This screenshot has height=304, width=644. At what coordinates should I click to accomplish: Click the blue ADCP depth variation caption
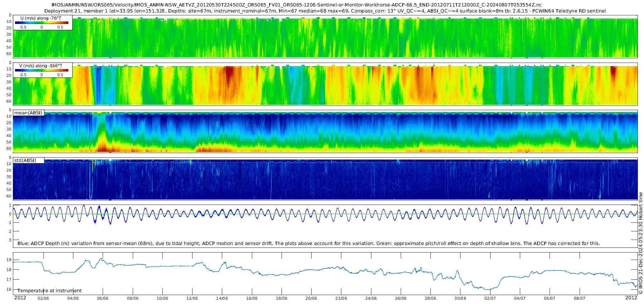(x=308, y=244)
